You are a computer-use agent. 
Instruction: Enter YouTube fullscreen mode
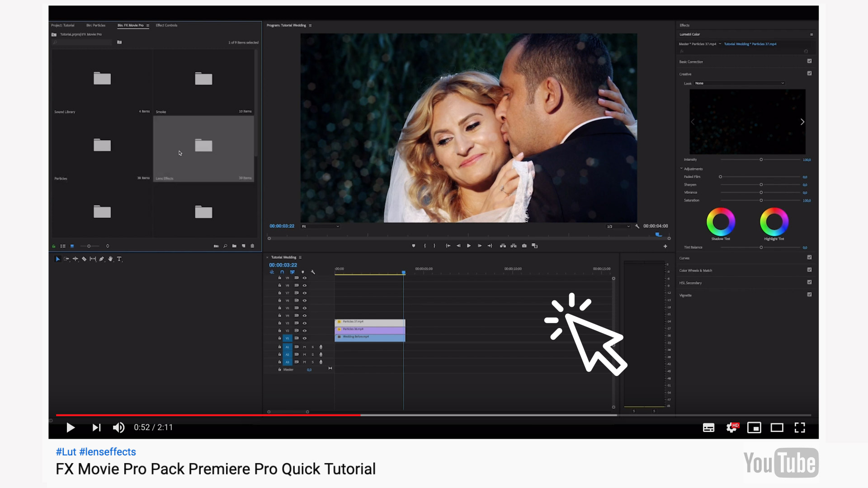(800, 427)
